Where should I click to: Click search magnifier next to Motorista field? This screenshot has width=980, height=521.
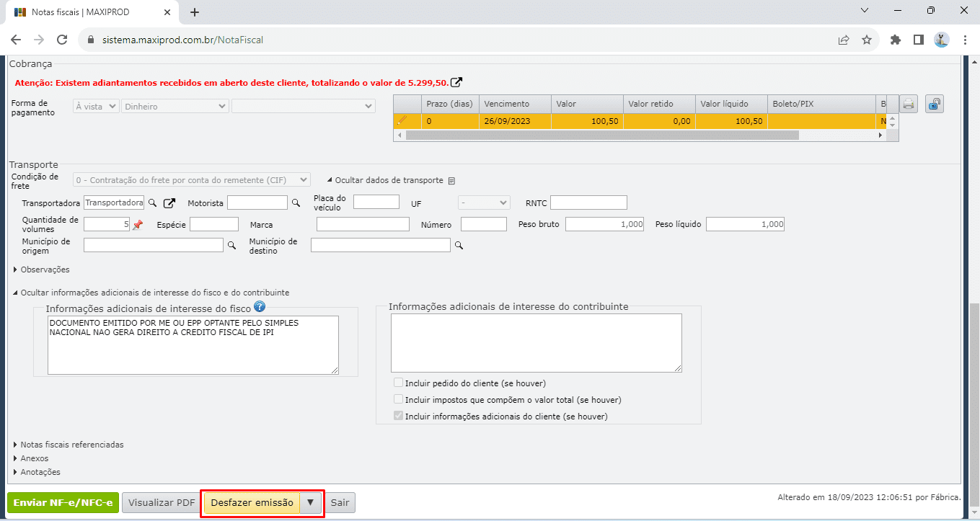point(296,203)
